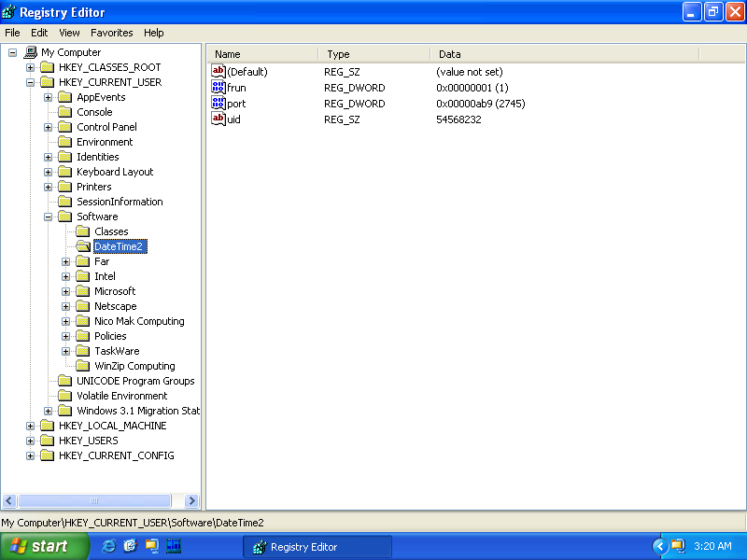Screen dimensions: 747x560
Task: Click the tree pane horizontal scrollbar thumb
Action: point(94,500)
